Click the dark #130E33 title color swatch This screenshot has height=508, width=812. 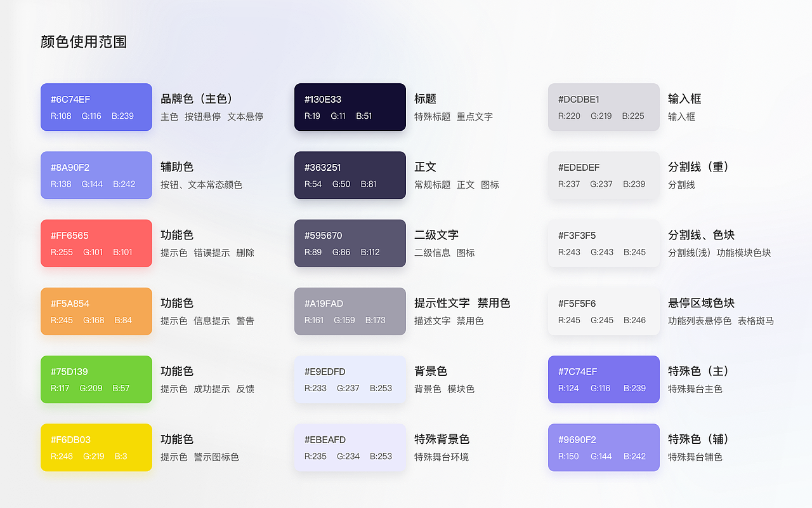350,107
